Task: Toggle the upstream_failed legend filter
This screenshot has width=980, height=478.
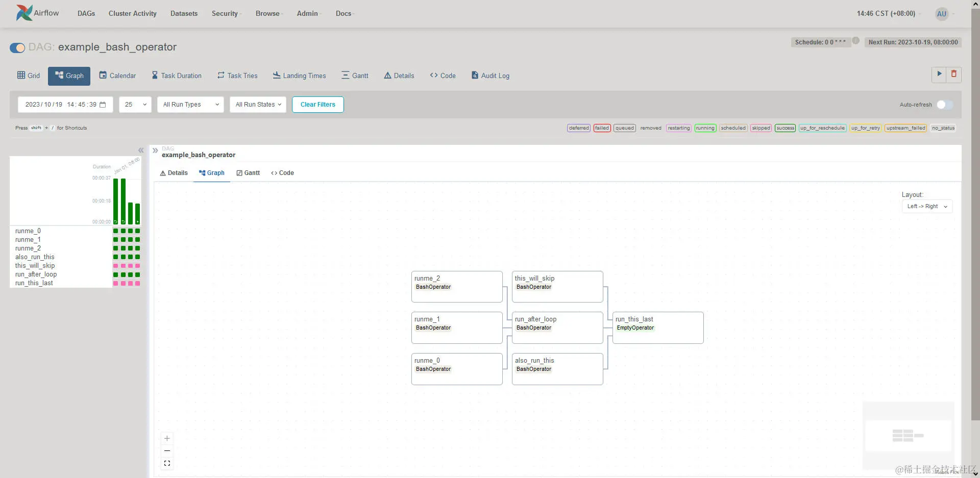Action: [906, 128]
